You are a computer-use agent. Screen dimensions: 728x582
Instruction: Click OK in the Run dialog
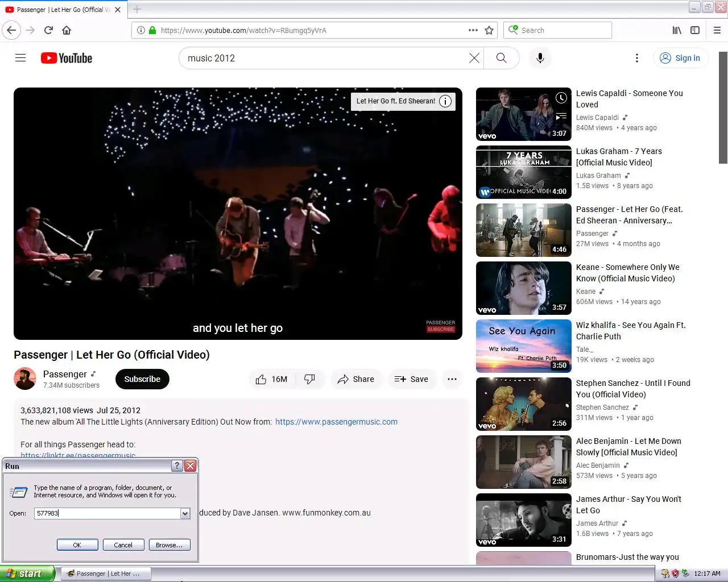[x=77, y=545]
